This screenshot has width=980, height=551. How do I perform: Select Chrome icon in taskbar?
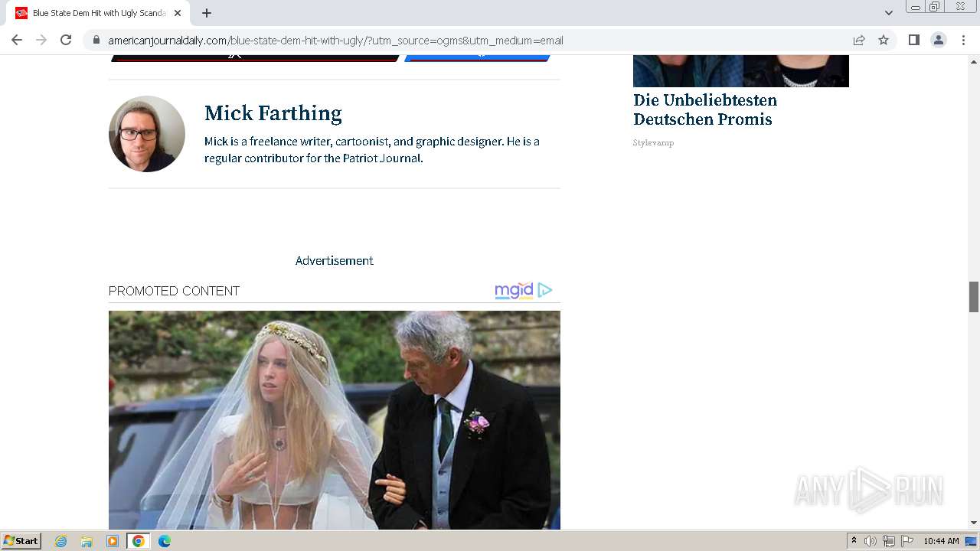pos(138,541)
